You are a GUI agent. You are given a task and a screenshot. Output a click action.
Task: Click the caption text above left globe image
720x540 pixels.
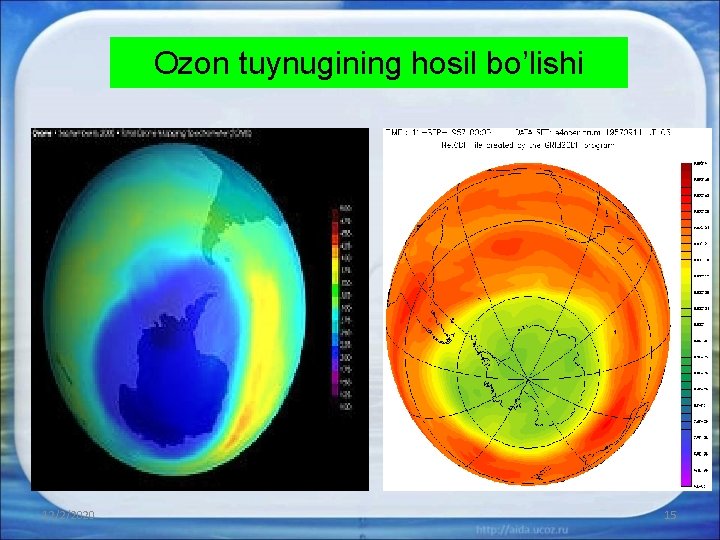tap(142, 134)
